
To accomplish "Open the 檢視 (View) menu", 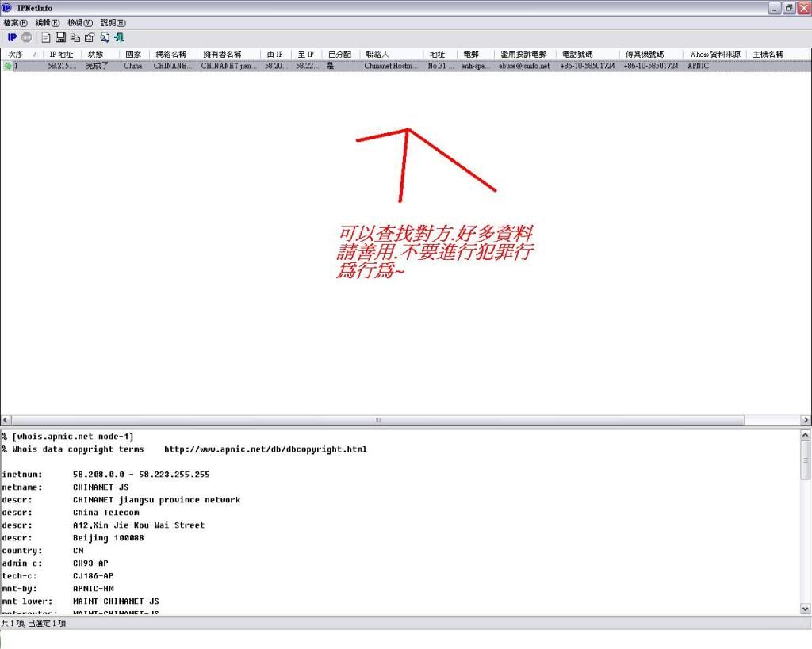I will pos(79,23).
